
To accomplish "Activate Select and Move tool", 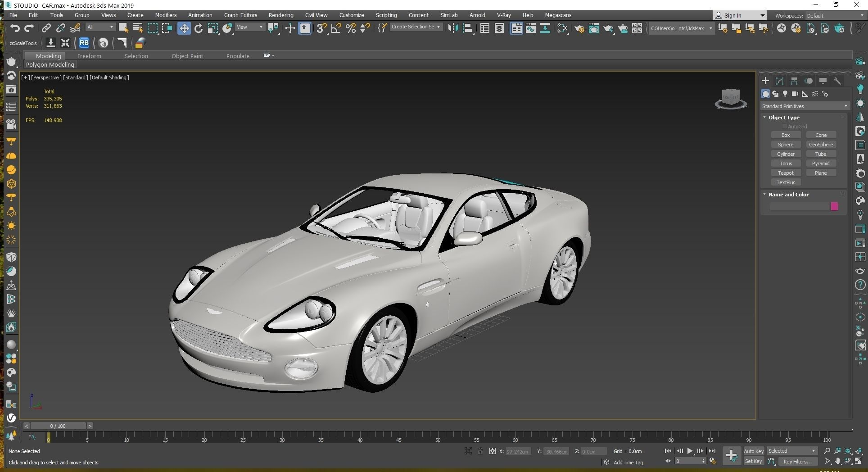I will pos(184,28).
